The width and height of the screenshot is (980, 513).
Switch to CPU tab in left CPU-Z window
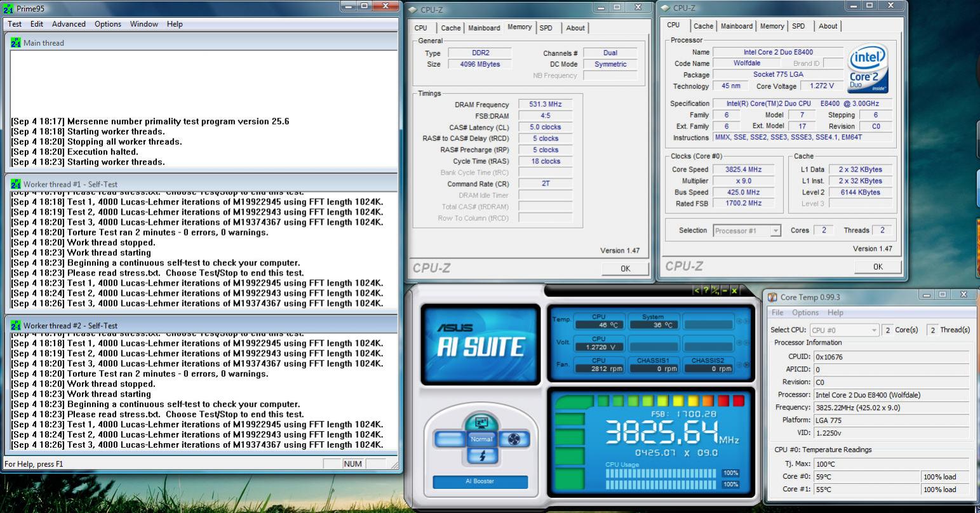pos(421,28)
